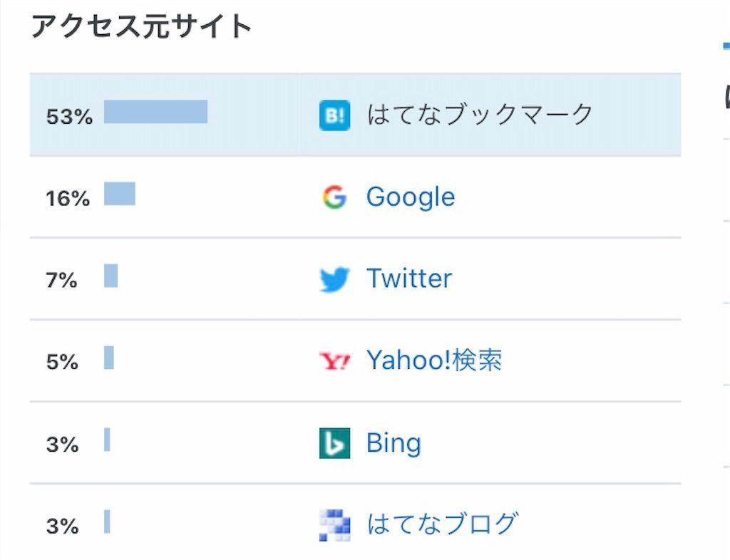Click the 16% Google percentage bar
The width and height of the screenshot is (730, 560).
coord(120,194)
